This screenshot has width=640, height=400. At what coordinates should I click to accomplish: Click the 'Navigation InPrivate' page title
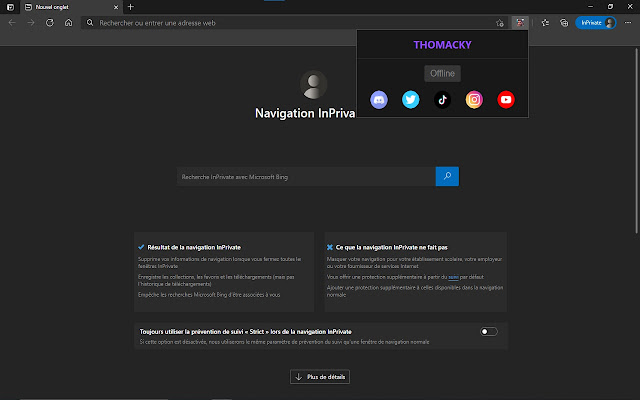305,113
